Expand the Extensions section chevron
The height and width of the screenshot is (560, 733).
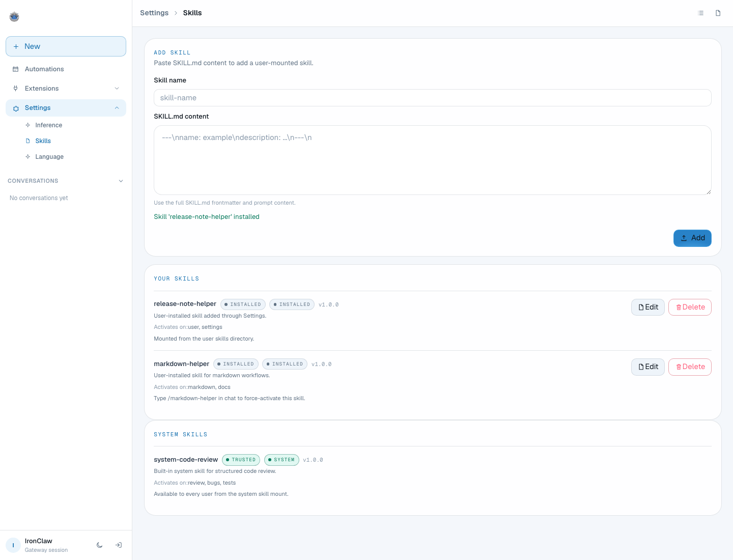tap(117, 89)
